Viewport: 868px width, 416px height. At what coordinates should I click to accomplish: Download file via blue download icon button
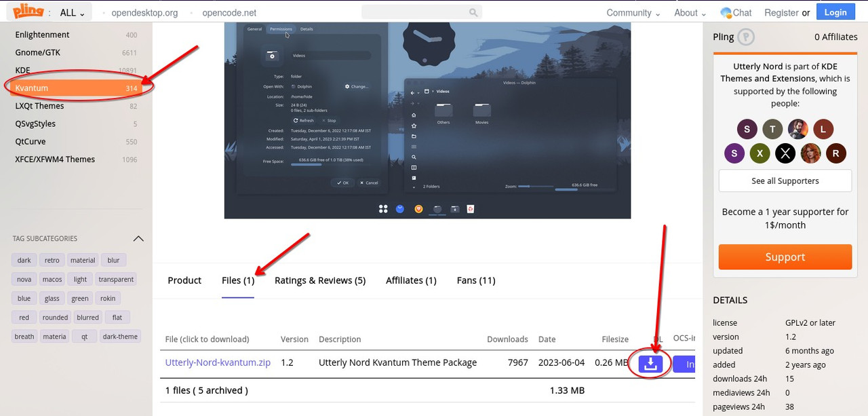(x=650, y=364)
